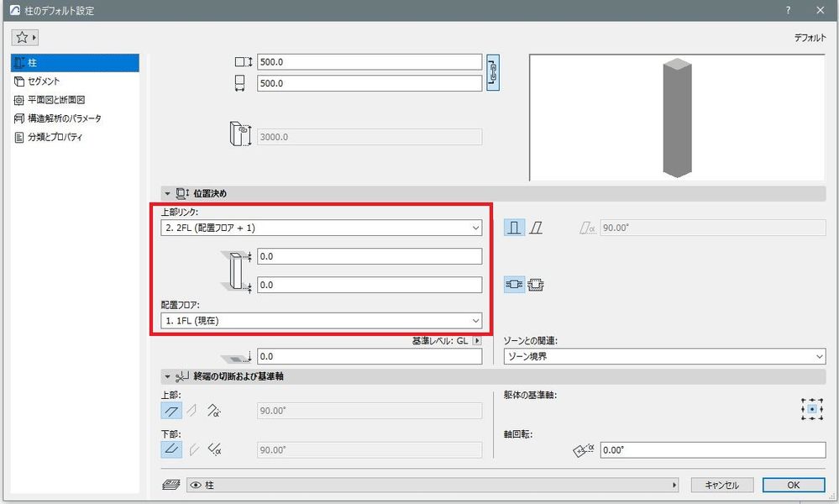The height and width of the screenshot is (504, 839).
Task: Click the help question mark button
Action: 788,10
